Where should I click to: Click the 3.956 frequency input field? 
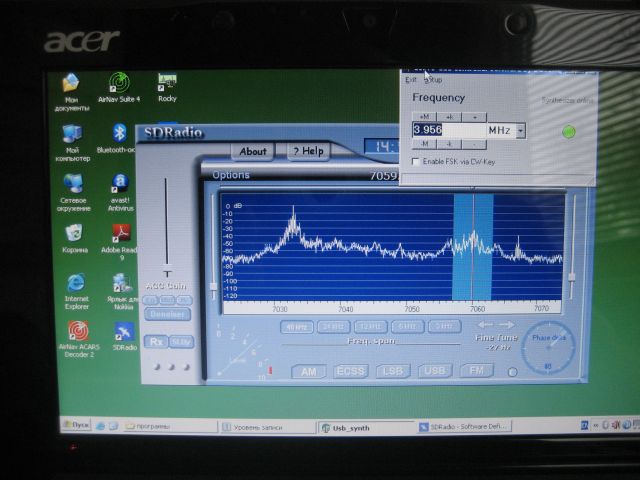(x=449, y=130)
